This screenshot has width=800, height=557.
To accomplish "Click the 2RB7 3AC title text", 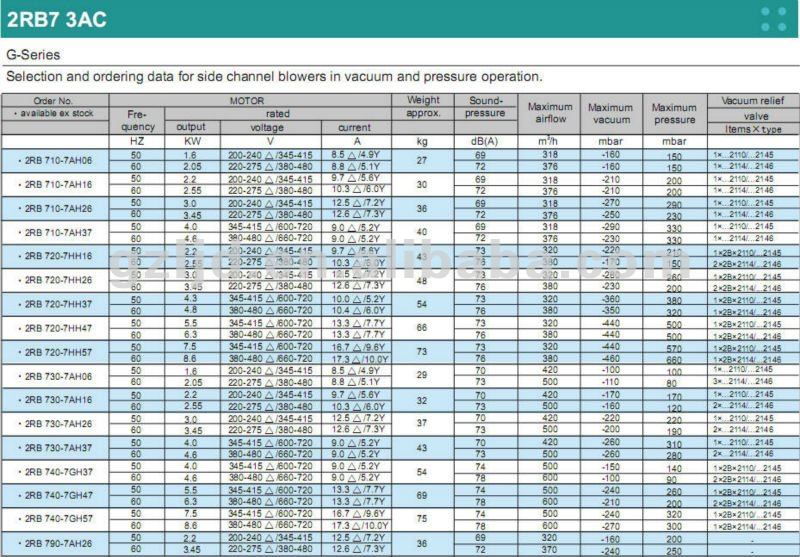I will [57, 19].
